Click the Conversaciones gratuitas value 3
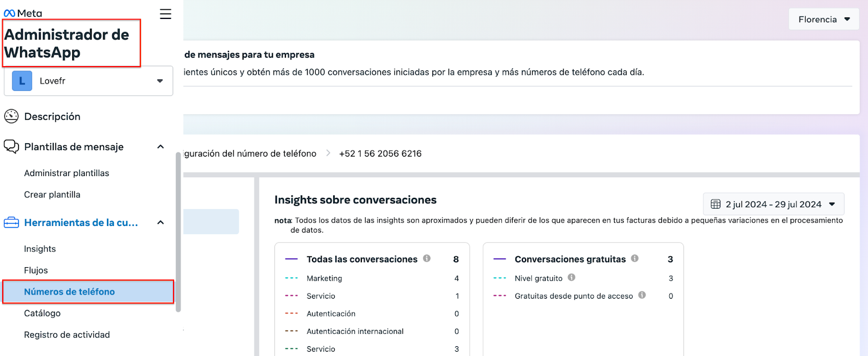The width and height of the screenshot is (868, 356). coord(671,259)
